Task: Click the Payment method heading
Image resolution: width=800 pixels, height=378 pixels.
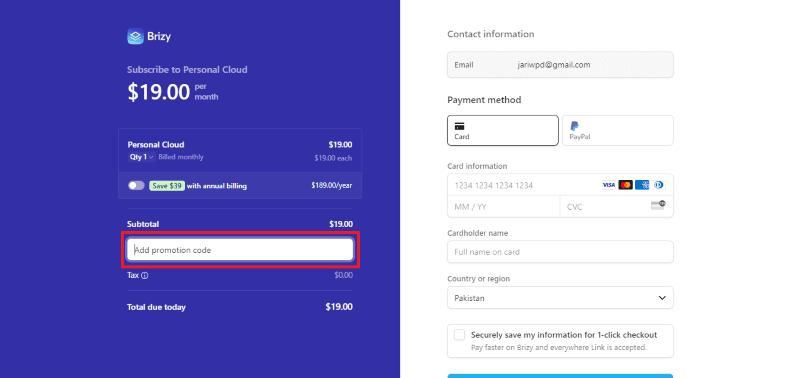Action: pyautogui.click(x=484, y=100)
